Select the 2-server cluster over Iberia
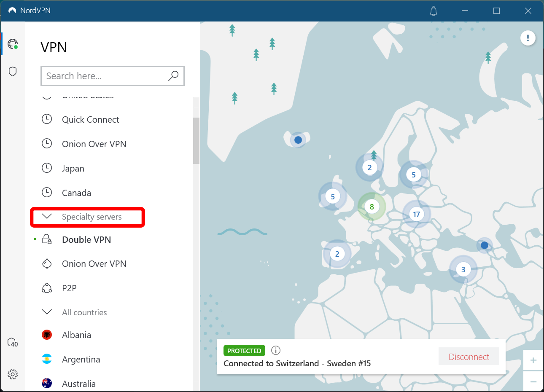 337,254
